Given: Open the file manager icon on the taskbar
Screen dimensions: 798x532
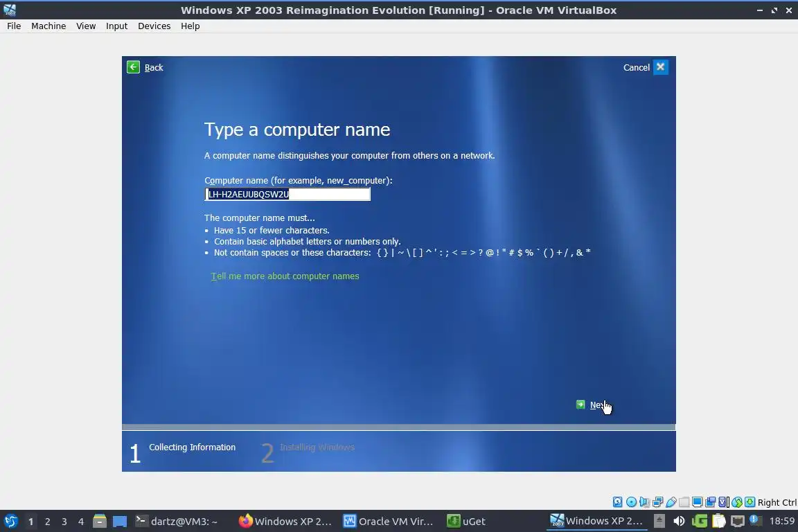Looking at the screenshot, I should pos(100,521).
